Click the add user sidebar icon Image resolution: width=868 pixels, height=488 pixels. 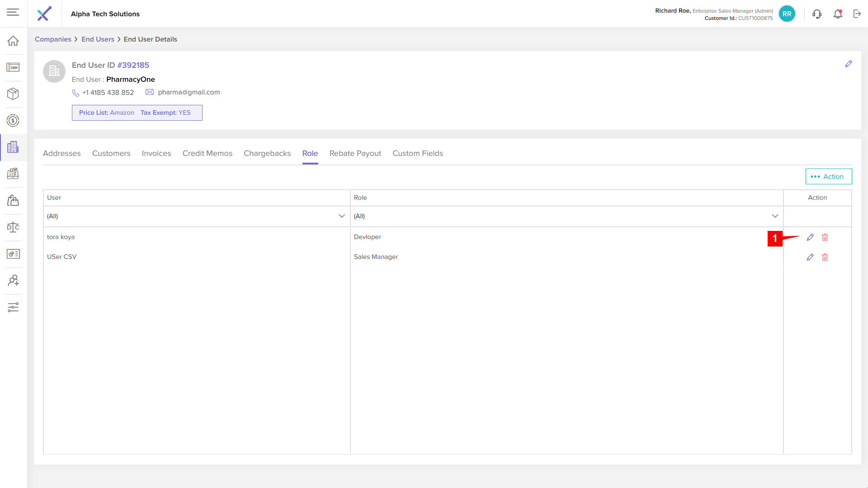tap(13, 281)
